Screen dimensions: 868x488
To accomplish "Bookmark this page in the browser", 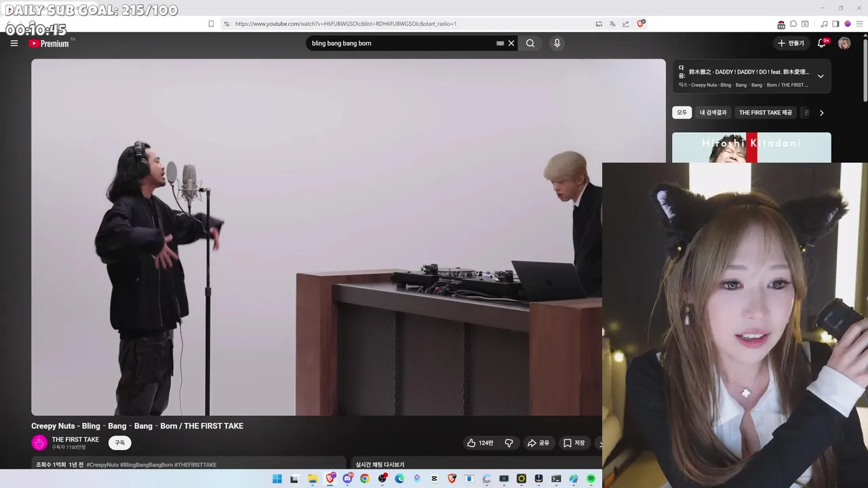I will tap(211, 24).
